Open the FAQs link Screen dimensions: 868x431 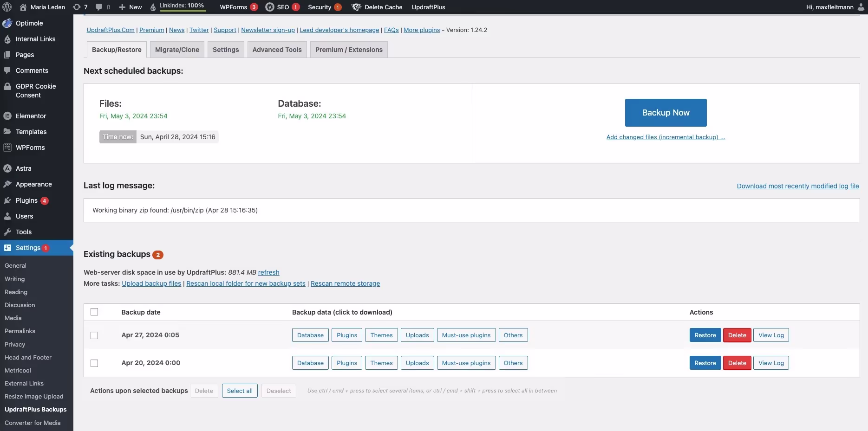pyautogui.click(x=391, y=30)
